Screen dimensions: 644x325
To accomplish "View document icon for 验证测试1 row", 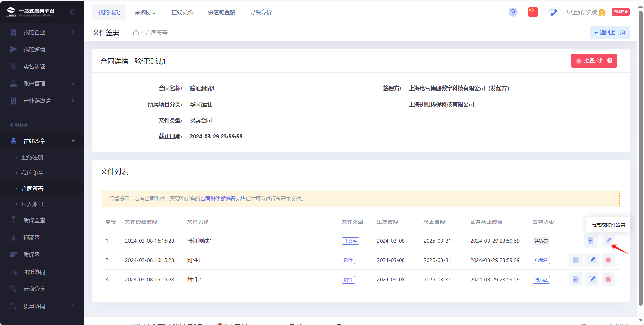I will [x=591, y=241].
